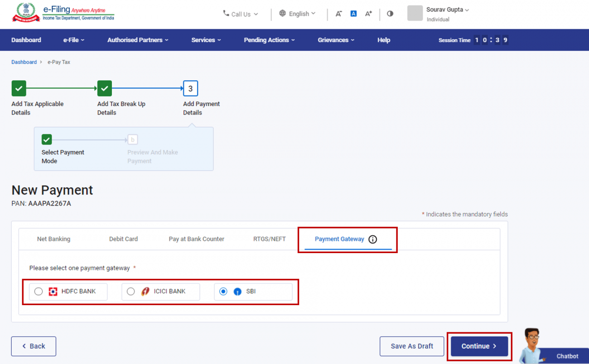Select the SBI payment gateway
The image size is (589, 364).
[223, 291]
